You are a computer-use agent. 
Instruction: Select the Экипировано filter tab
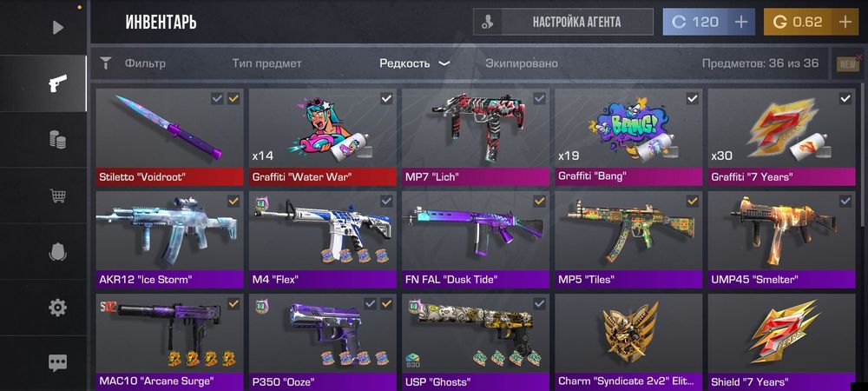click(x=522, y=63)
